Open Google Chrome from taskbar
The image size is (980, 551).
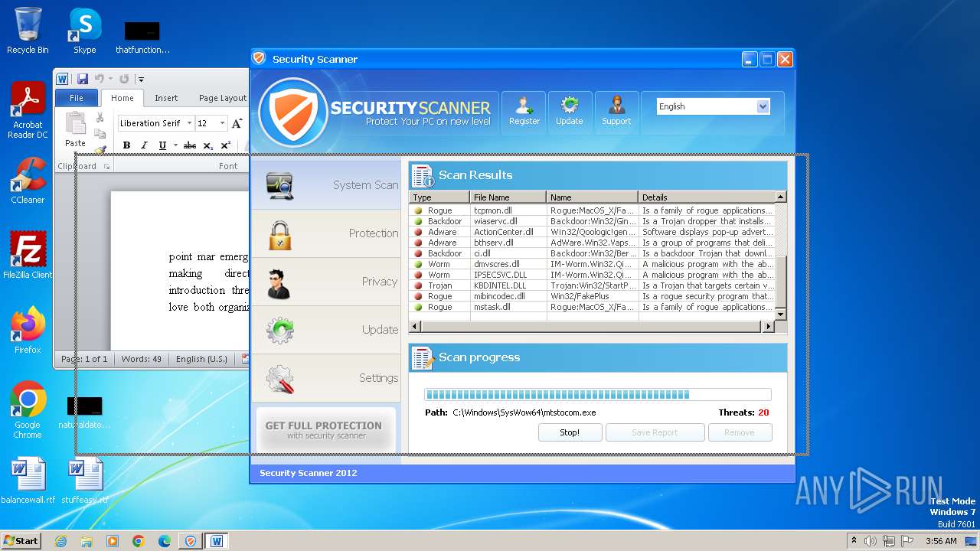[x=139, y=541]
